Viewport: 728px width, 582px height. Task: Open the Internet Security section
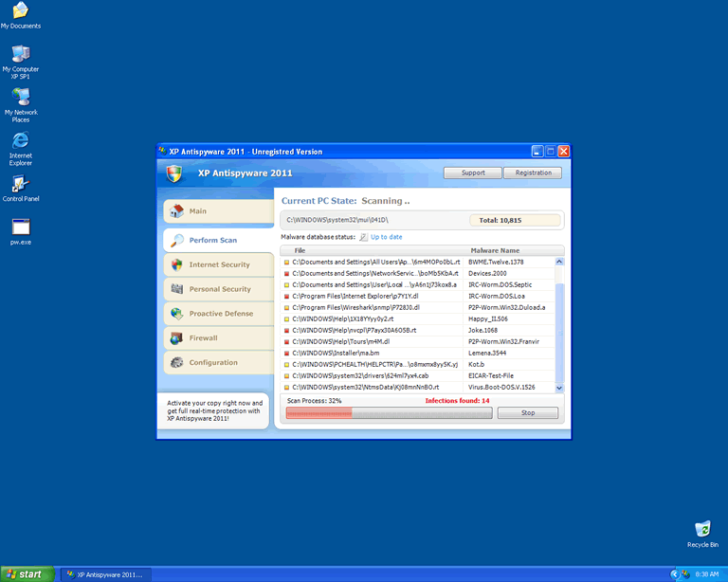click(x=218, y=264)
